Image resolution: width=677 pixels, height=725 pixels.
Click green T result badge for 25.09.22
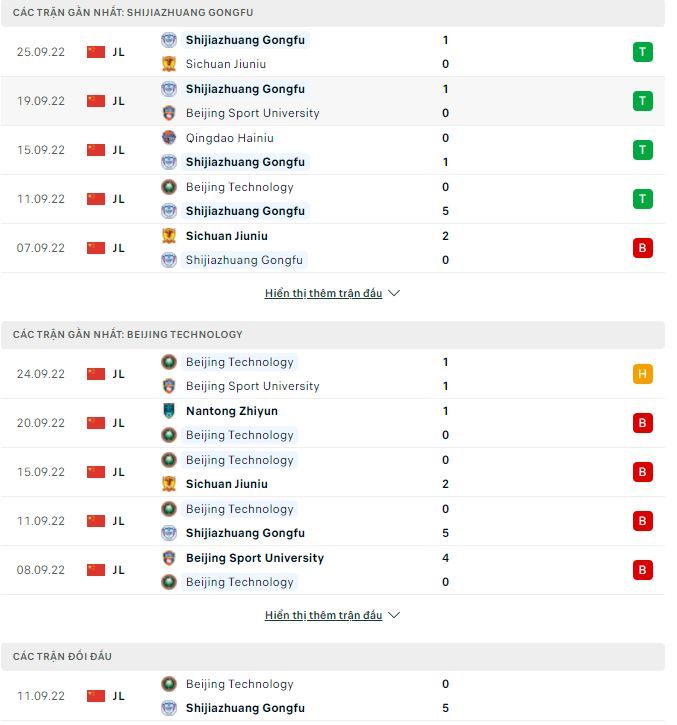click(642, 52)
